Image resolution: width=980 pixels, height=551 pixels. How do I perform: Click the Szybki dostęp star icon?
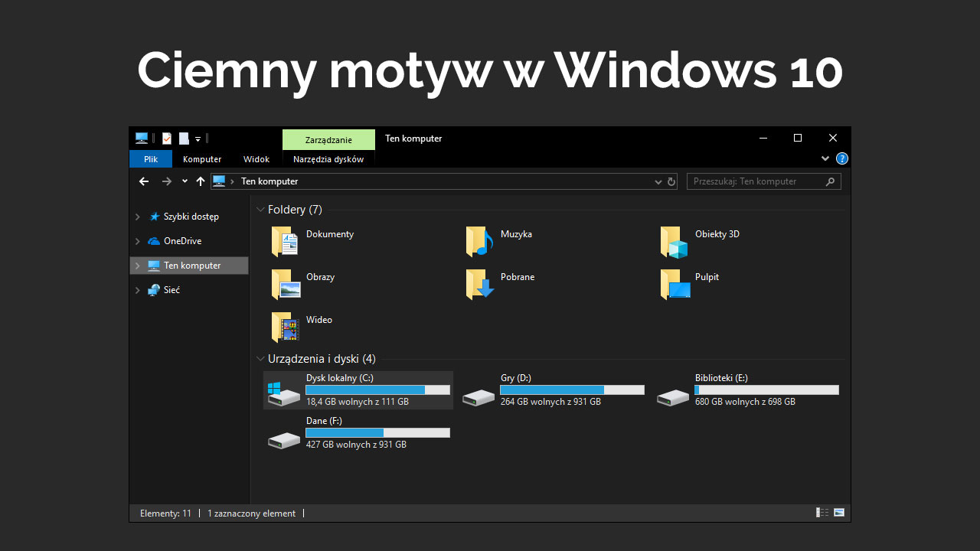pyautogui.click(x=155, y=217)
